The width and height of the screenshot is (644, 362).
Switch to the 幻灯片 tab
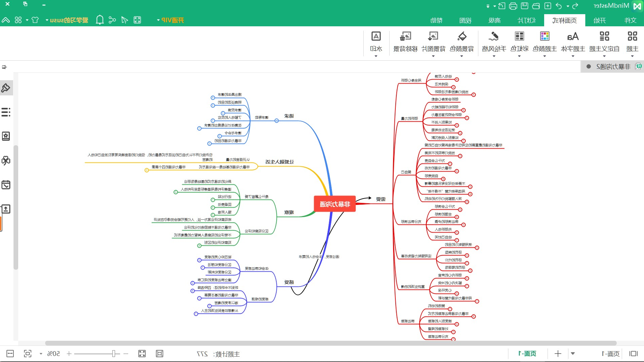click(x=527, y=20)
